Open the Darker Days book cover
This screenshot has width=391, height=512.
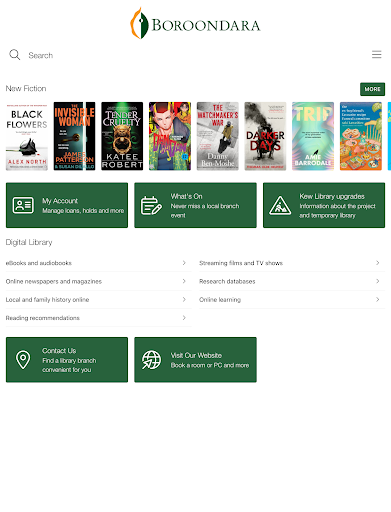click(265, 136)
